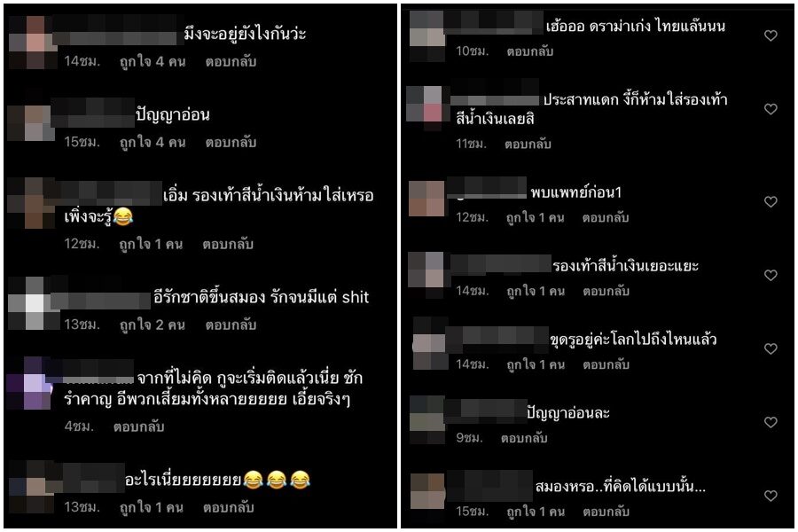The image size is (798, 532).
Task: Open 'ถูกใจ 2 คน' likes list
Action: (x=153, y=325)
